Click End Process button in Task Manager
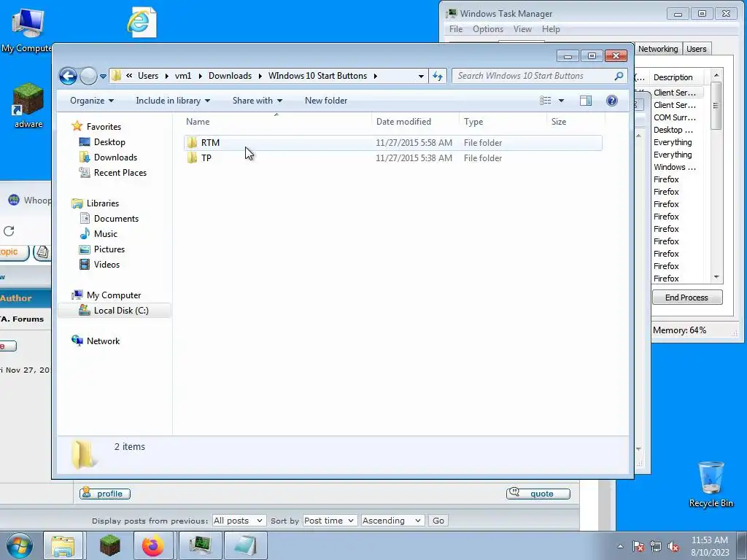The width and height of the screenshot is (747, 560). pos(687,297)
